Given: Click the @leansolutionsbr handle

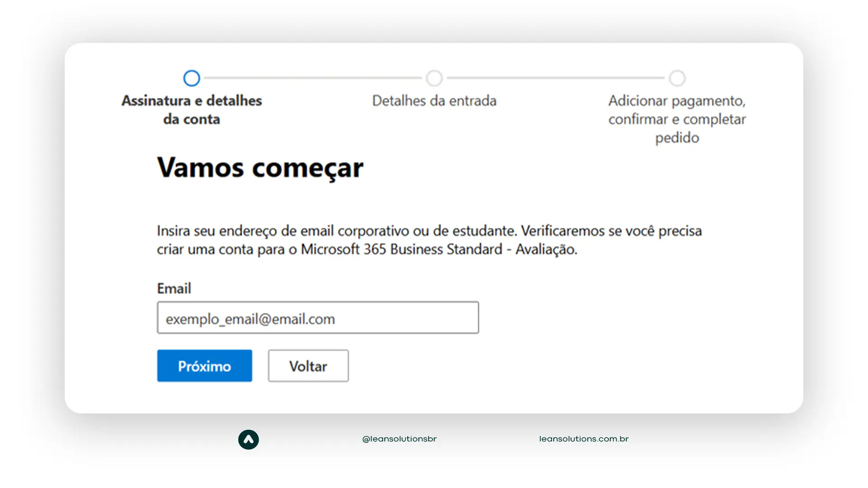Looking at the screenshot, I should pos(400,439).
